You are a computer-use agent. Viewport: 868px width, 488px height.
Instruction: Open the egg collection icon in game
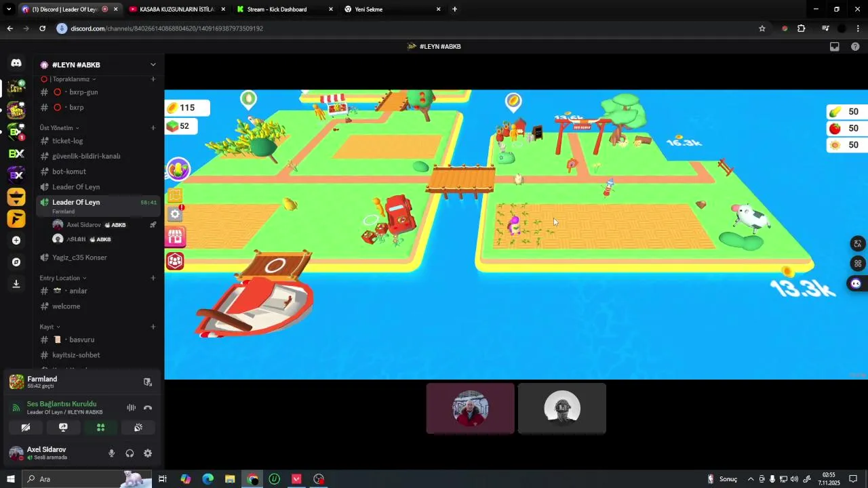[x=178, y=169]
